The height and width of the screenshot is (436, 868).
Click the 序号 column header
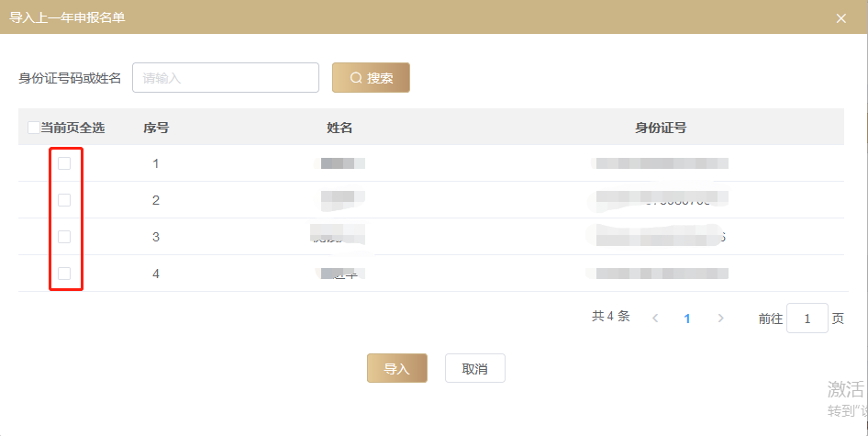(x=156, y=128)
